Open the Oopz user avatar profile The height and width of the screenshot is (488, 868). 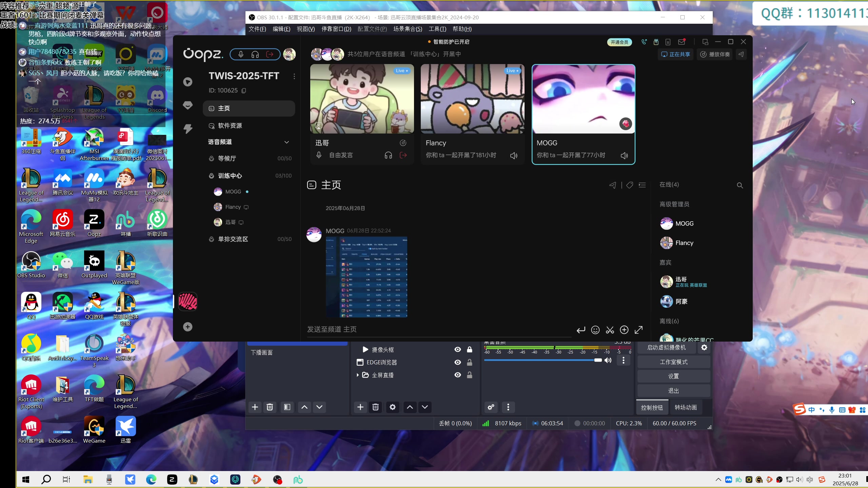pos(289,54)
